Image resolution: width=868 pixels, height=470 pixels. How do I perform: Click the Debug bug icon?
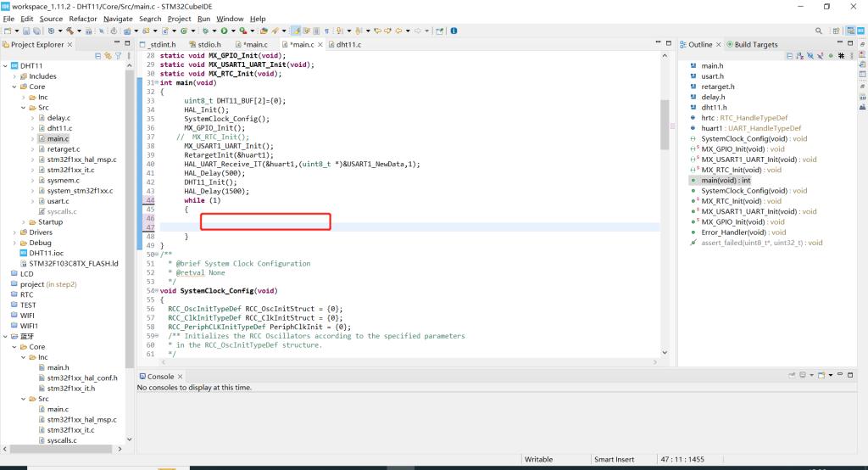pos(205,31)
